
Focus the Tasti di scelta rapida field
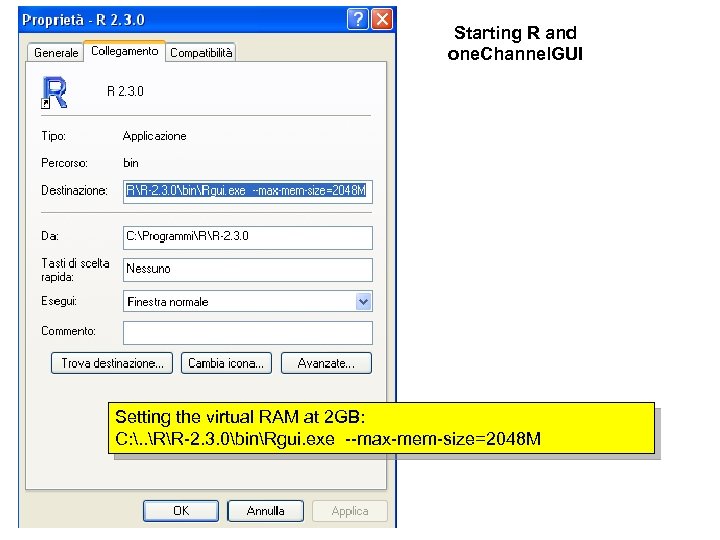(248, 270)
